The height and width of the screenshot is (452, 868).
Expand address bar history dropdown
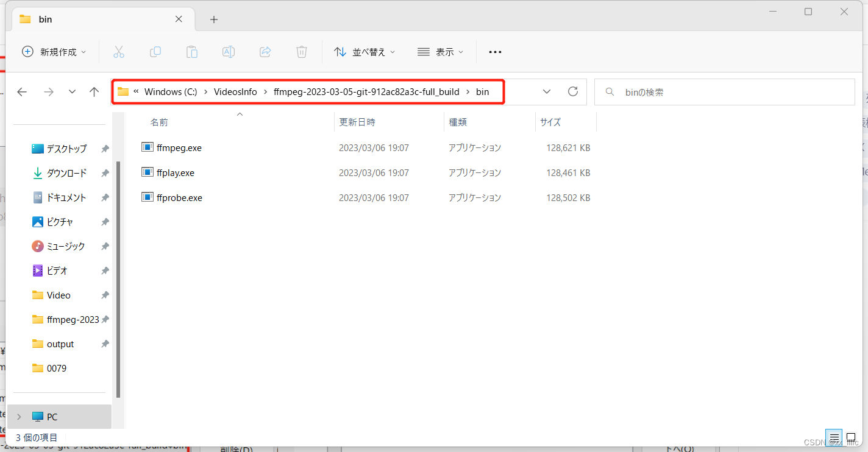(547, 91)
